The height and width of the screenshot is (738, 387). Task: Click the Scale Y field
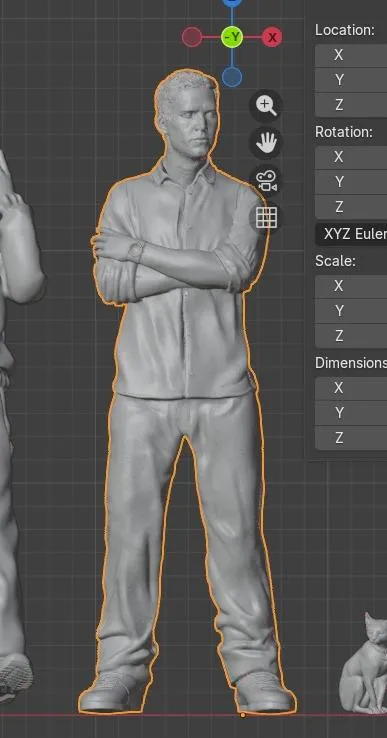[351, 311]
